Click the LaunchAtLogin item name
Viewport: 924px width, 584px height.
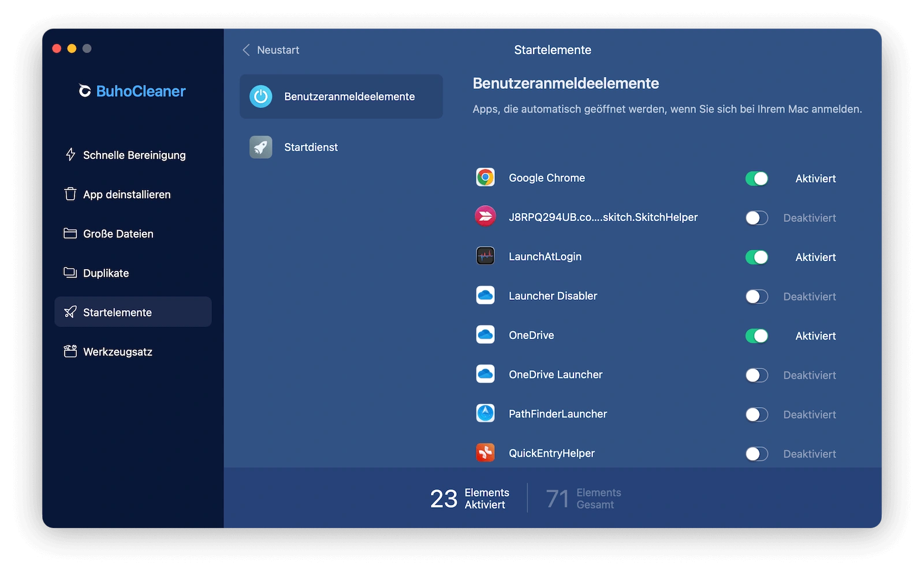pyautogui.click(x=545, y=256)
